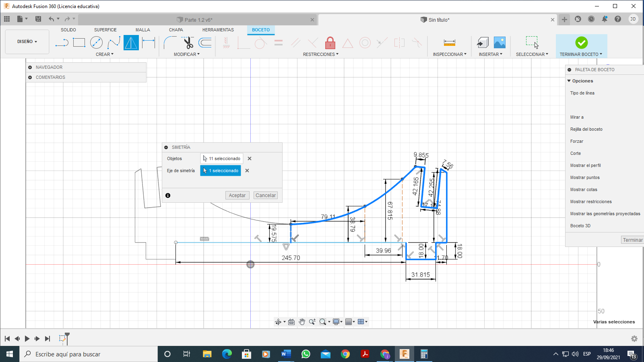Expand the CREAR dropdown menu

coord(105,54)
